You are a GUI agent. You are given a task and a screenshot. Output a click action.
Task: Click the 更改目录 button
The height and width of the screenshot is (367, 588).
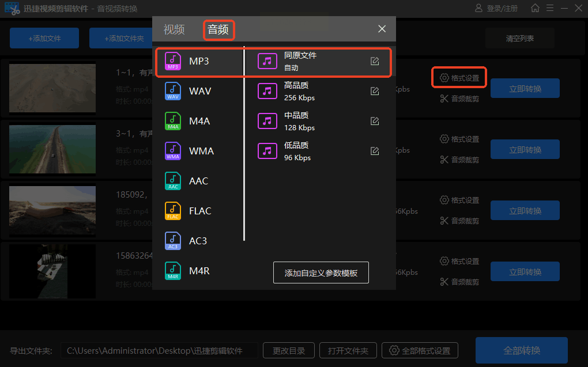point(289,350)
